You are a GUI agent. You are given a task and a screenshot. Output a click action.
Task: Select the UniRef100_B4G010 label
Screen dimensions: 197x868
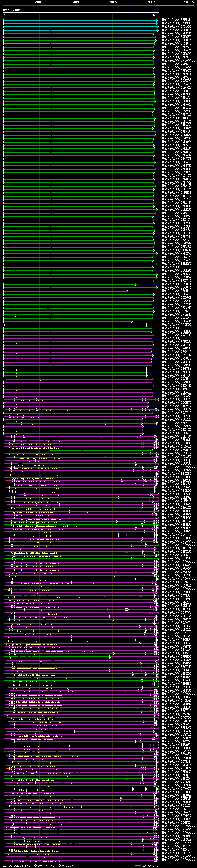coord(177,406)
